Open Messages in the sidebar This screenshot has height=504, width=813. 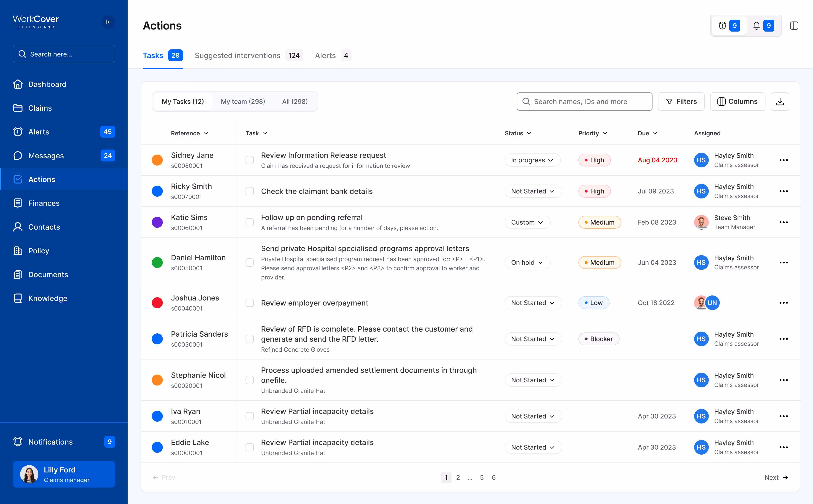tap(64, 155)
